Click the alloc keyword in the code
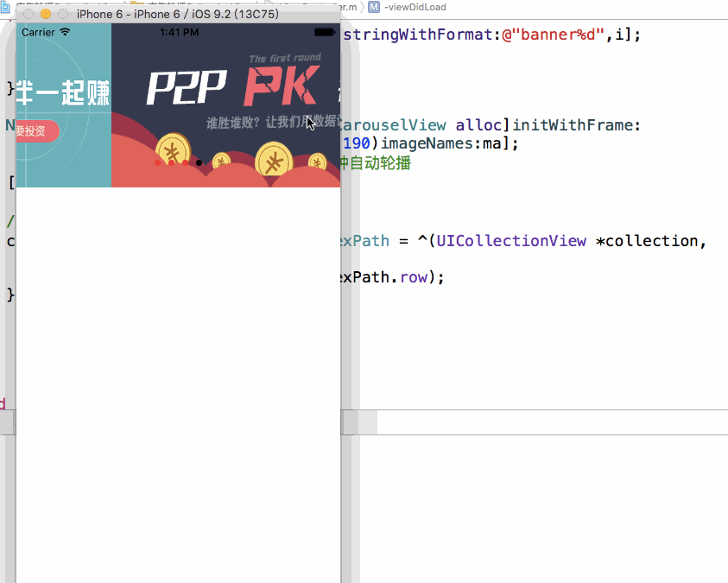728x583 pixels. [x=478, y=125]
